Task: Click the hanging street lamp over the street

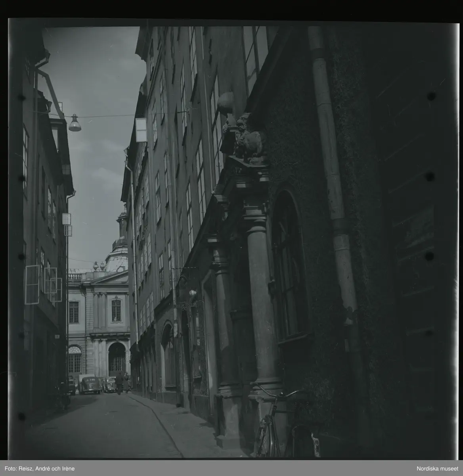Action: (x=75, y=124)
